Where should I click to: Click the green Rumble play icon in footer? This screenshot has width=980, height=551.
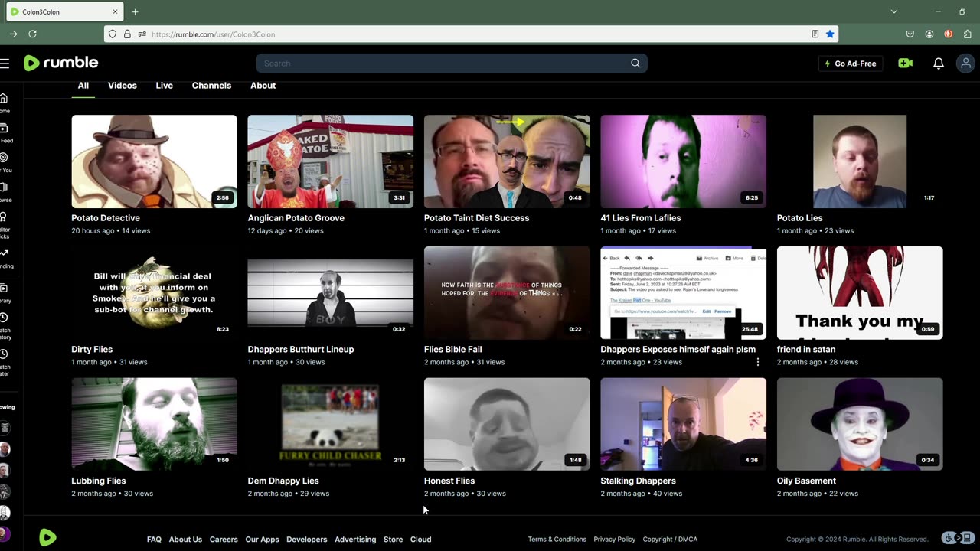click(x=47, y=537)
